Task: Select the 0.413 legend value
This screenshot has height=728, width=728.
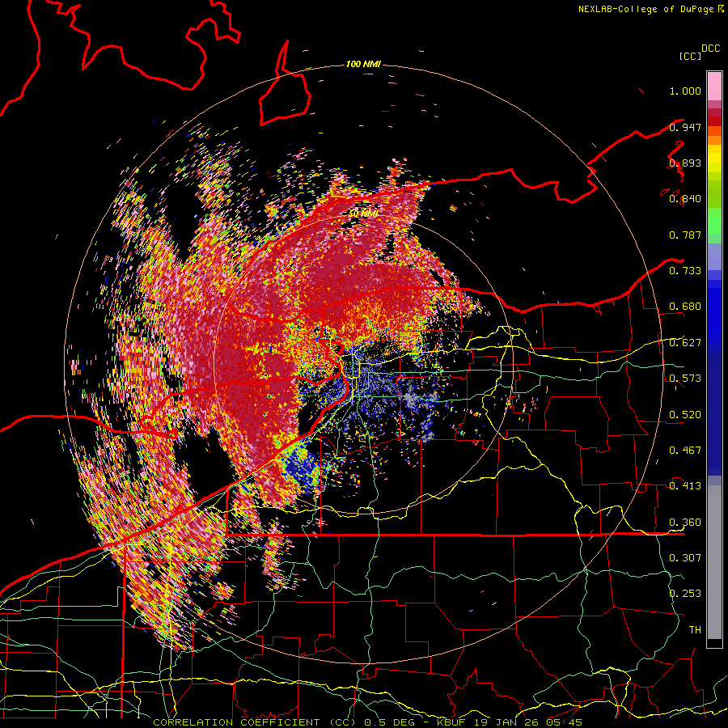Action: 685,486
